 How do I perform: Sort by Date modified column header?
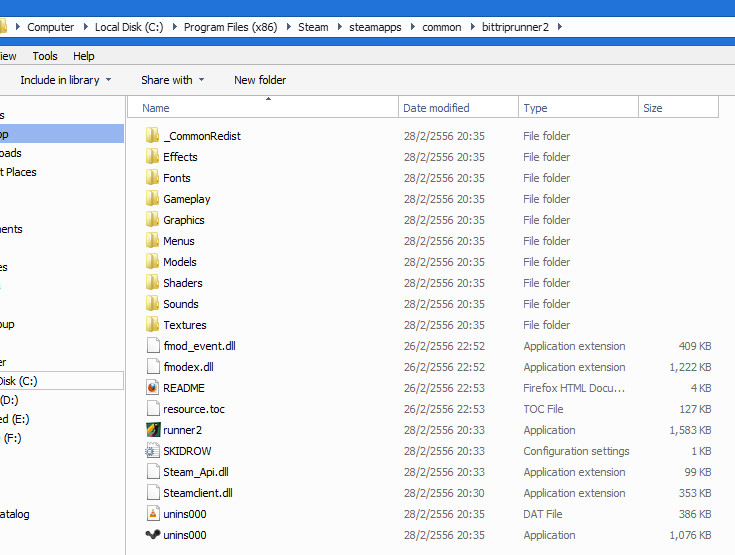(x=458, y=108)
